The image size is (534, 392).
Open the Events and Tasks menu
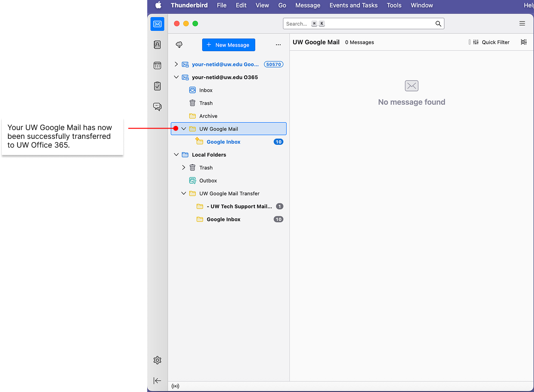tap(353, 6)
